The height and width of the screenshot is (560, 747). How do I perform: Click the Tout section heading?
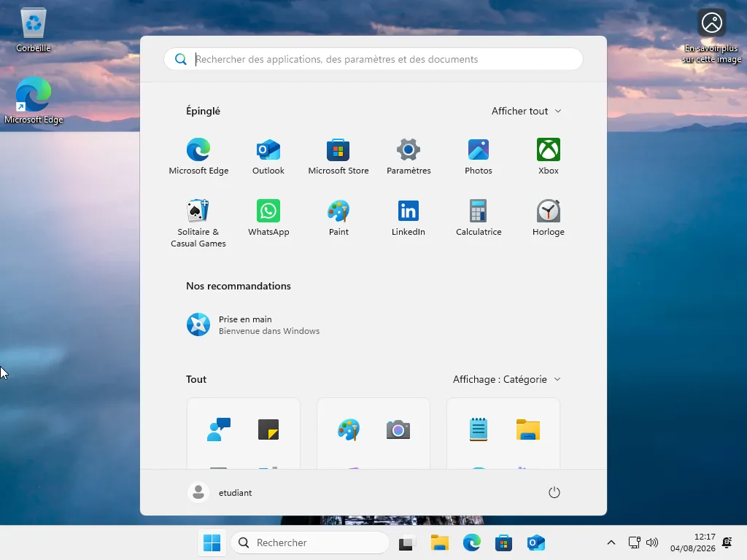[196, 379]
